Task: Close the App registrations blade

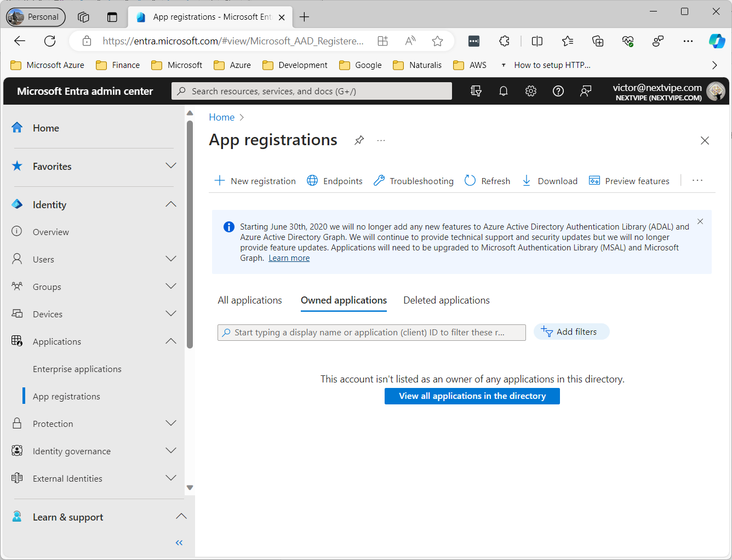Action: [705, 141]
